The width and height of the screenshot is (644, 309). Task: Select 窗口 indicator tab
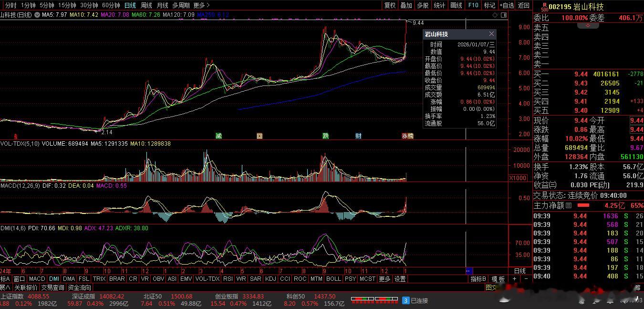point(19,279)
